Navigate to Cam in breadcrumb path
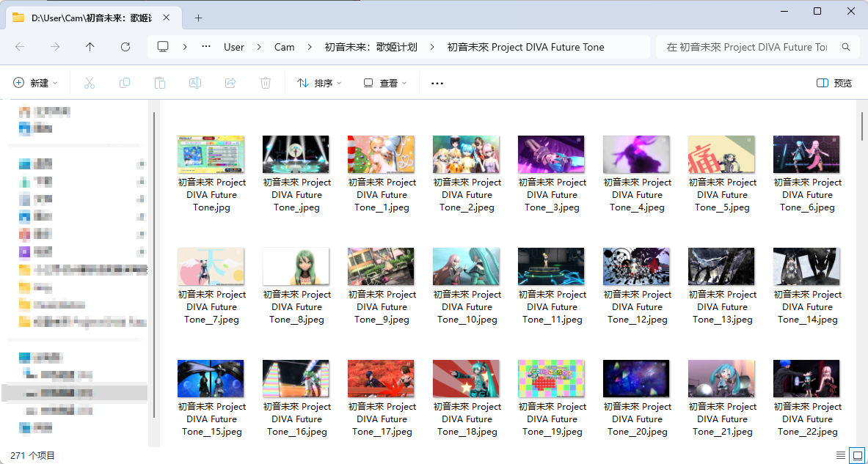This screenshot has height=464, width=868. pos(284,47)
